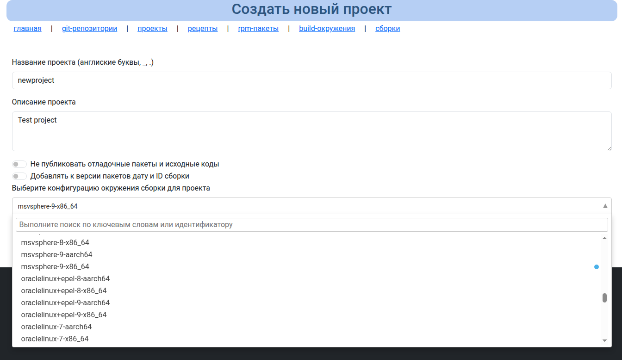Open the рецепты section
Image resolution: width=622 pixels, height=364 pixels.
(x=202, y=28)
